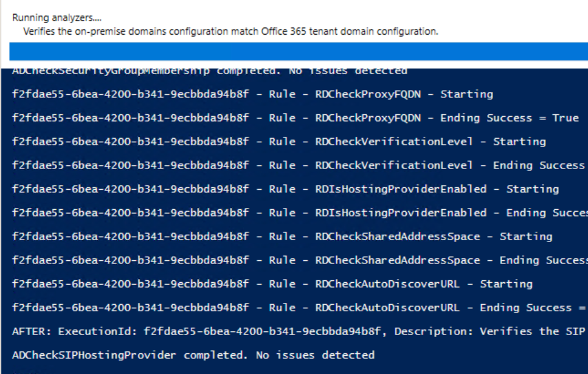Click the blue progress bar

[298, 52]
